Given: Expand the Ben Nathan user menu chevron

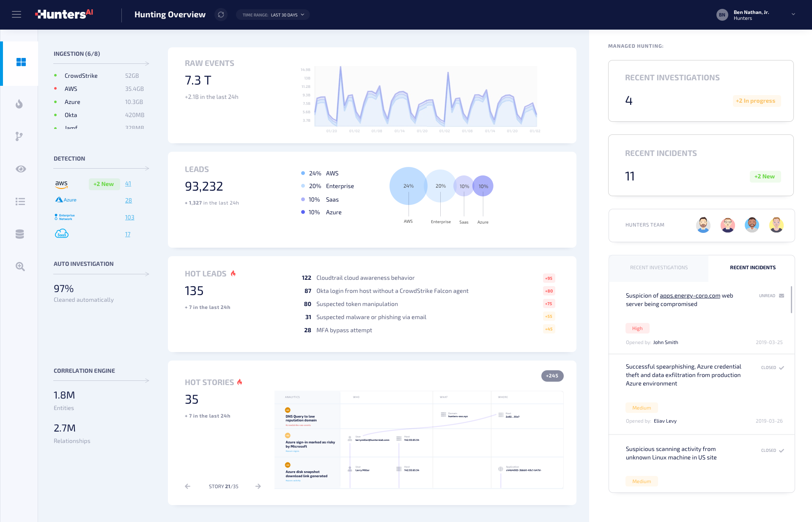Looking at the screenshot, I should coord(793,14).
